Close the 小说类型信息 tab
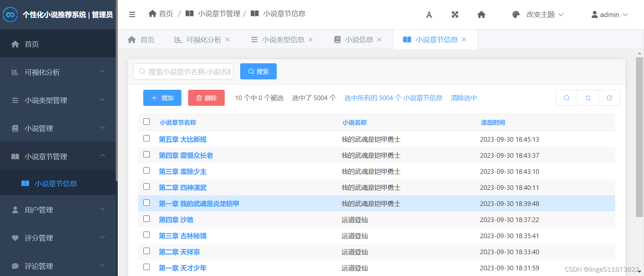The width and height of the screenshot is (644, 276). point(310,40)
